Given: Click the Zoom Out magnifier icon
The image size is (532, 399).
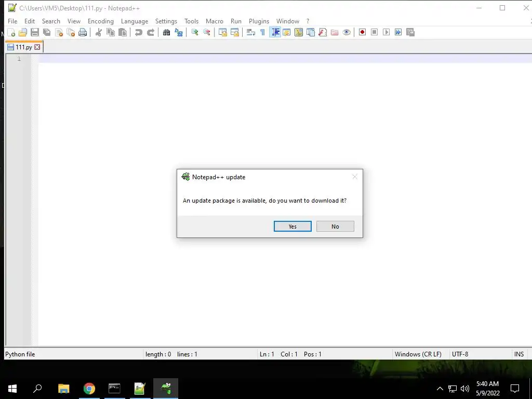Looking at the screenshot, I should click(x=207, y=32).
